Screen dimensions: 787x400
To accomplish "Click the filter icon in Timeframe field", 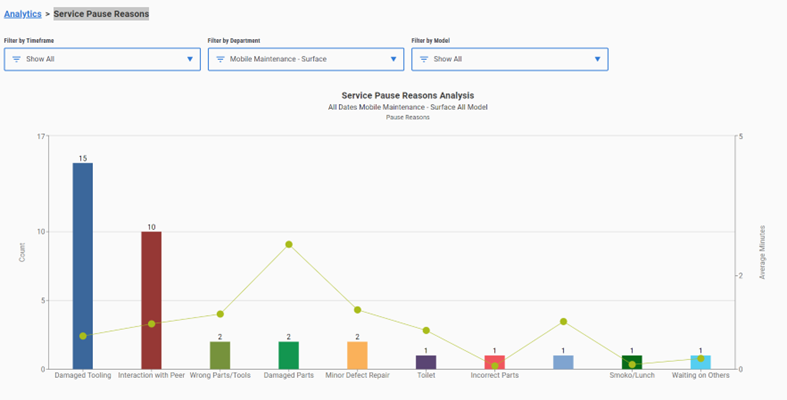I will [x=16, y=59].
